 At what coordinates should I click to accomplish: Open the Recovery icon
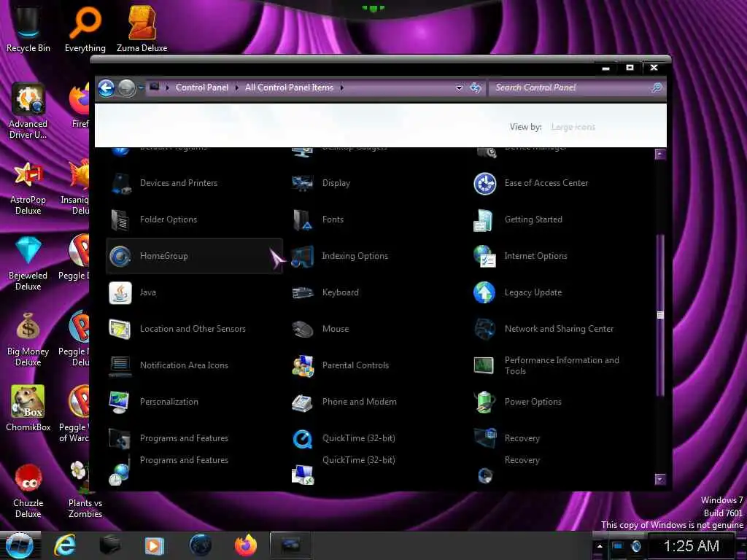pos(485,438)
